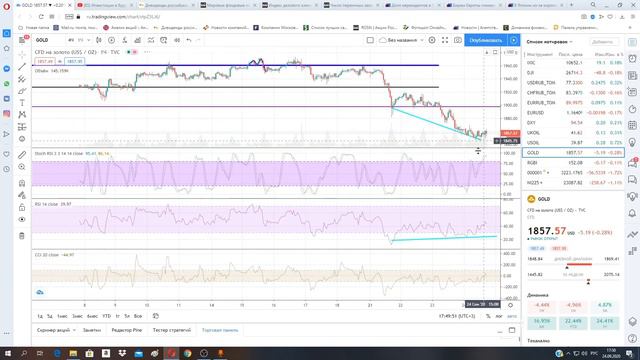The image size is (640, 360).
Task: Open the Тестер стратегий strategy tester tab
Action: (x=172, y=330)
